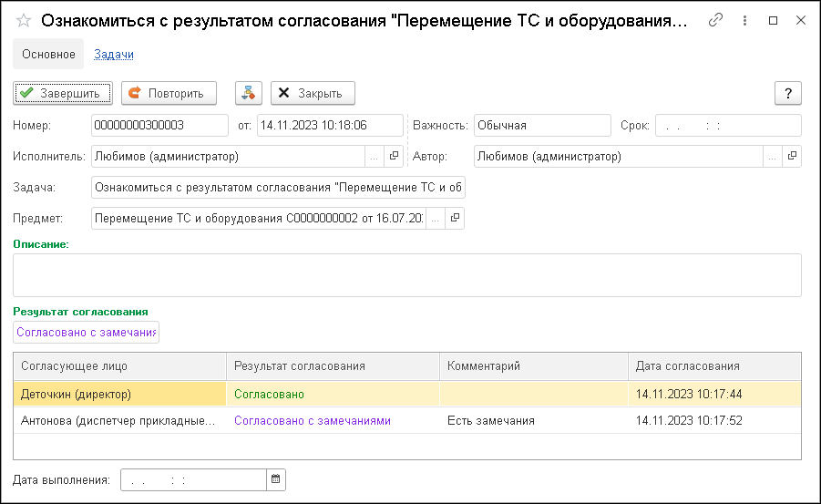Open Предмет document with open-form icon
The width and height of the screenshot is (821, 504).
(x=455, y=218)
